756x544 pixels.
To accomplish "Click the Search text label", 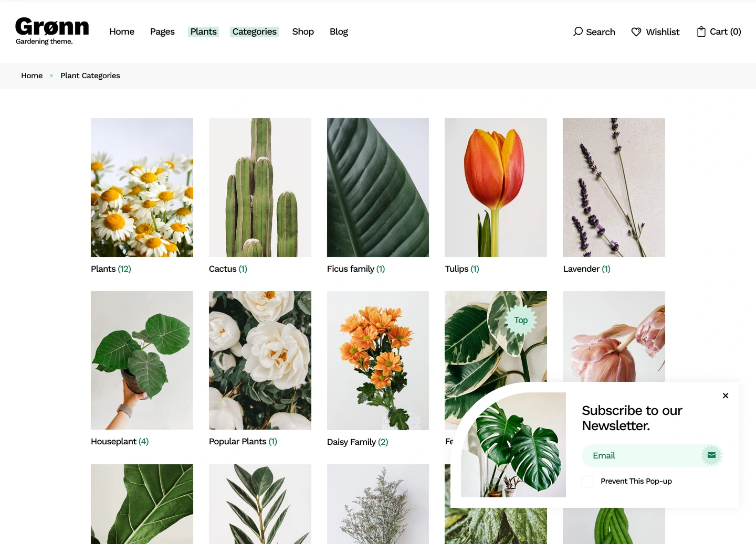I will coord(601,32).
